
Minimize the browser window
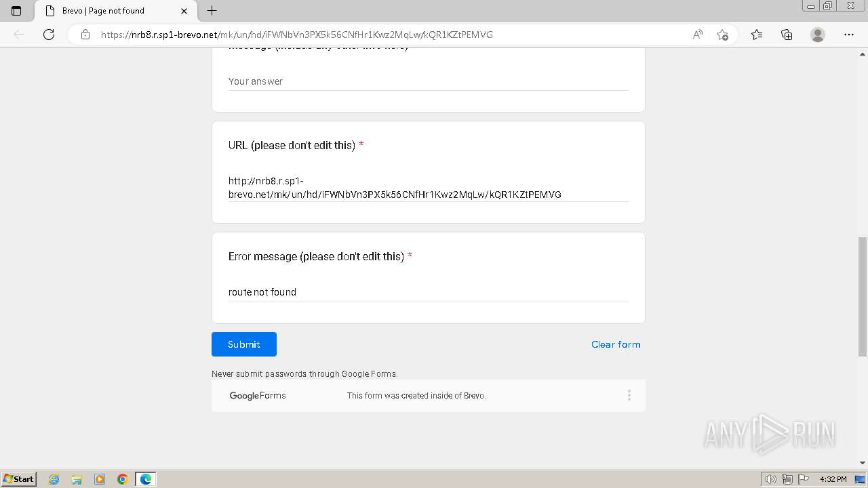tap(811, 6)
